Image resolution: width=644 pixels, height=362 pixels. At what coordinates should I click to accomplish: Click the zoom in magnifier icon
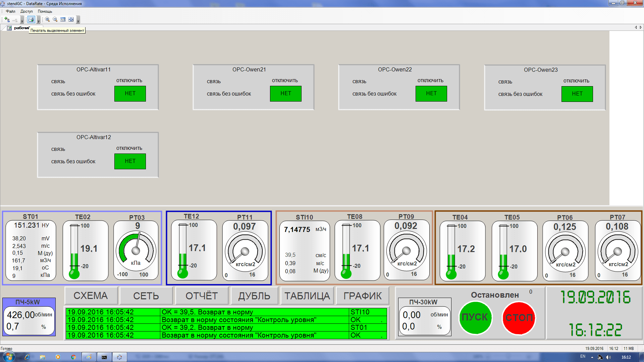click(47, 19)
